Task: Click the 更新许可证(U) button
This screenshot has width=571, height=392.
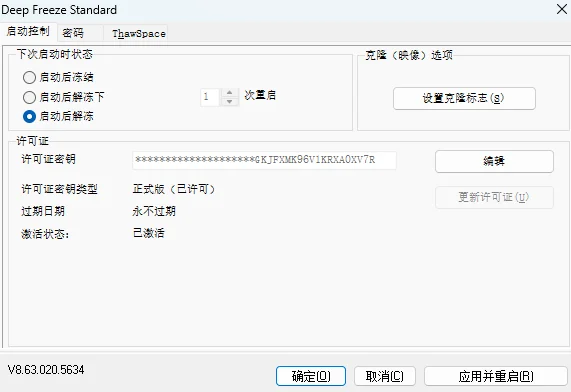Action: (494, 197)
